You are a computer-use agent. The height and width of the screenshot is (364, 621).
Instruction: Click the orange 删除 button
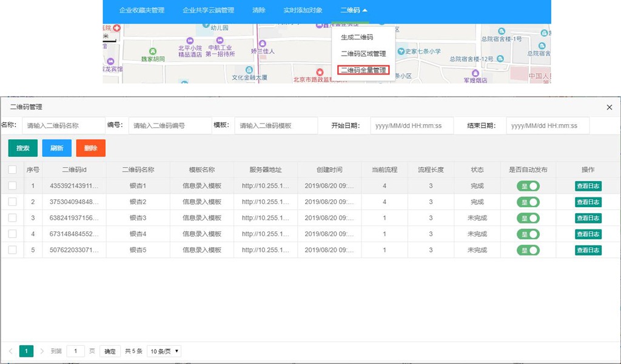pyautogui.click(x=91, y=148)
